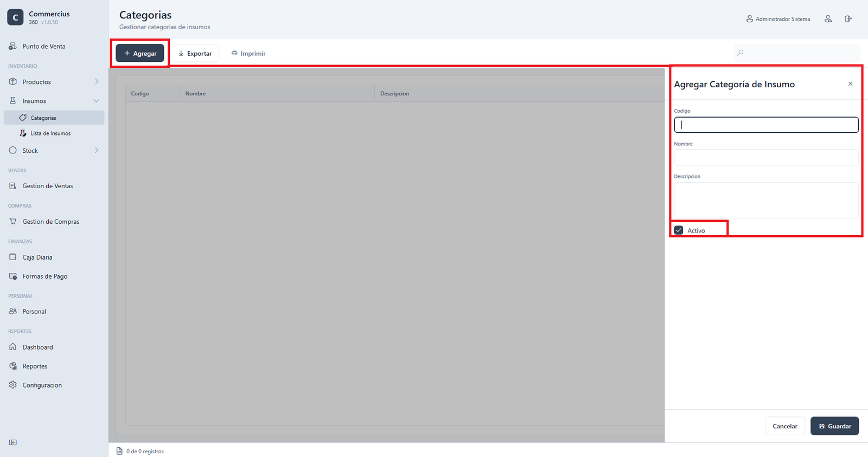This screenshot has width=868, height=457.
Task: Uncheck the Activo checkbox
Action: [679, 230]
